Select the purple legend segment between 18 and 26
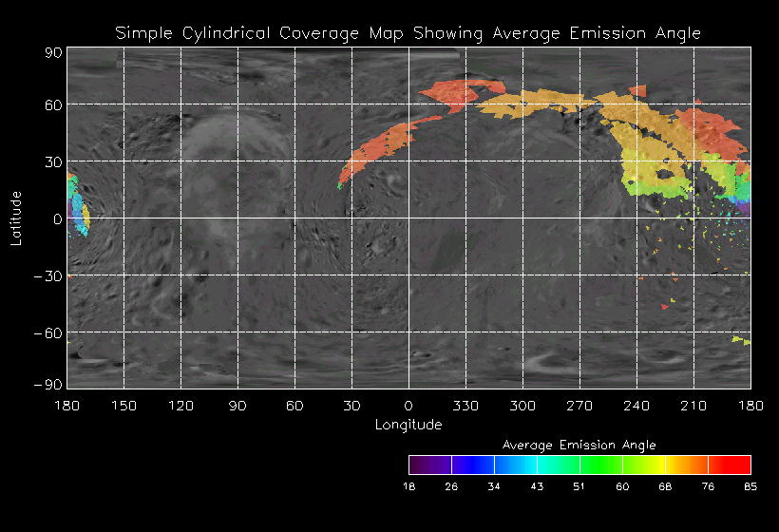Screen dimensions: 779x532 tap(429, 465)
